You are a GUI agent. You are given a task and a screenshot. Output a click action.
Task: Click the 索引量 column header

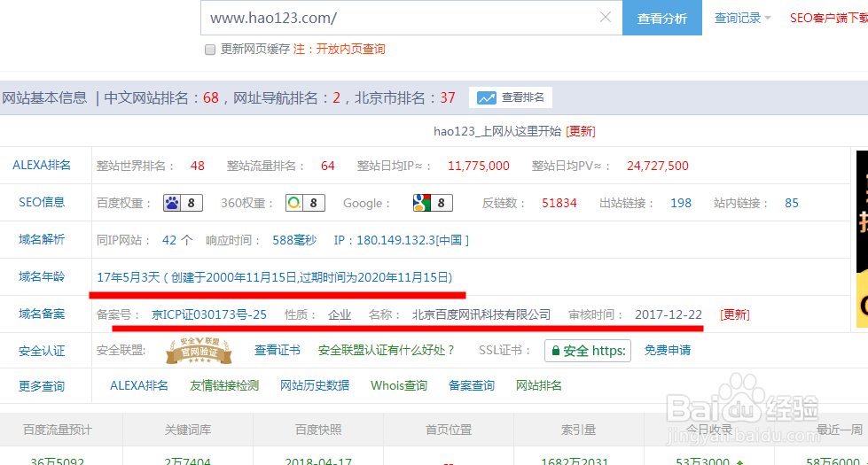pos(578,430)
